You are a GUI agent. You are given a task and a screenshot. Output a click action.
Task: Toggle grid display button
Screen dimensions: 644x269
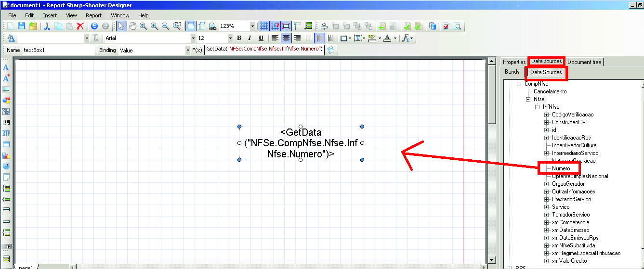264,26
